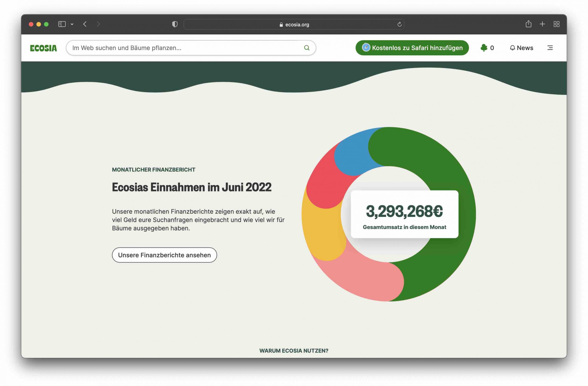Click Unsere Finanzberichte ansehen button
The image size is (588, 386).
point(164,255)
